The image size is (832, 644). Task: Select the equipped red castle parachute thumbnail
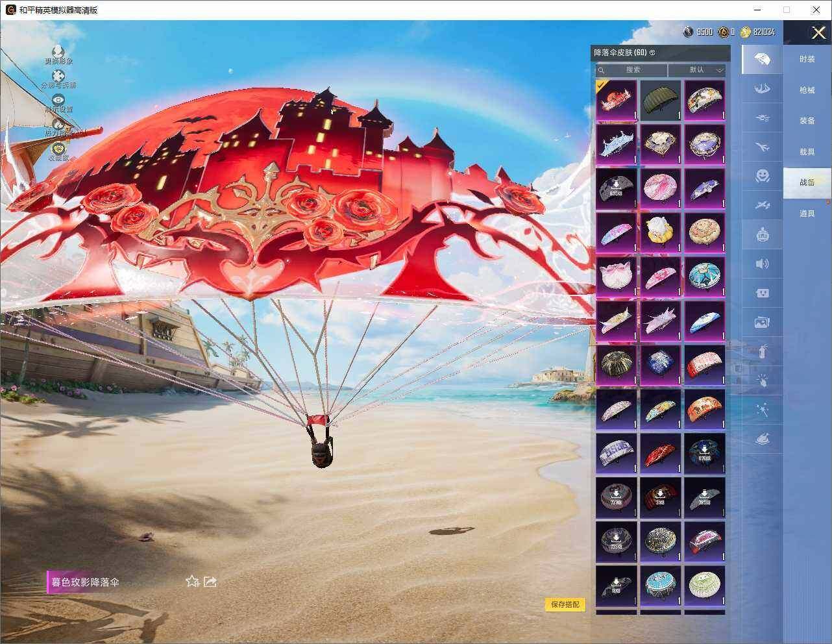(616, 100)
